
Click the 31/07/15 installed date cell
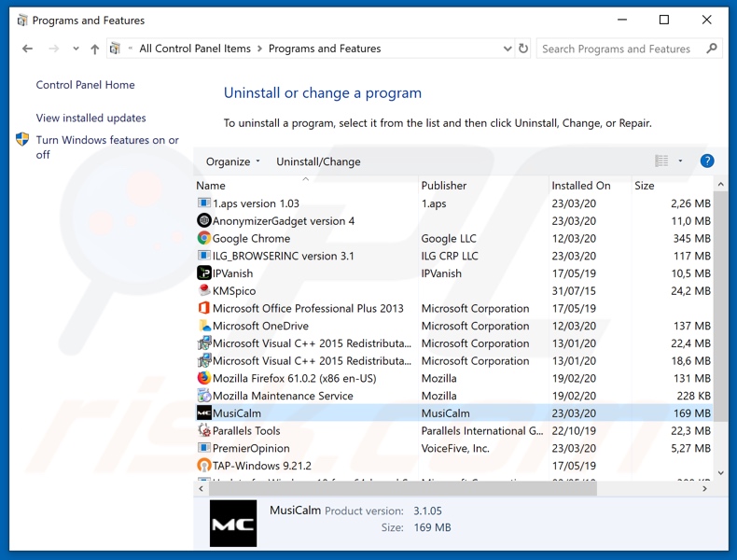(x=574, y=290)
